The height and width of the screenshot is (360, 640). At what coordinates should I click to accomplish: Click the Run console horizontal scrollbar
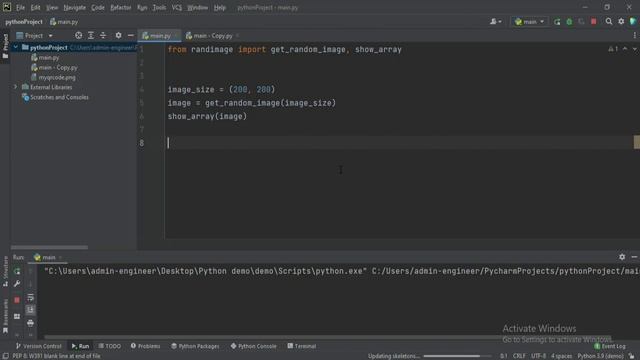pyautogui.click(x=327, y=337)
